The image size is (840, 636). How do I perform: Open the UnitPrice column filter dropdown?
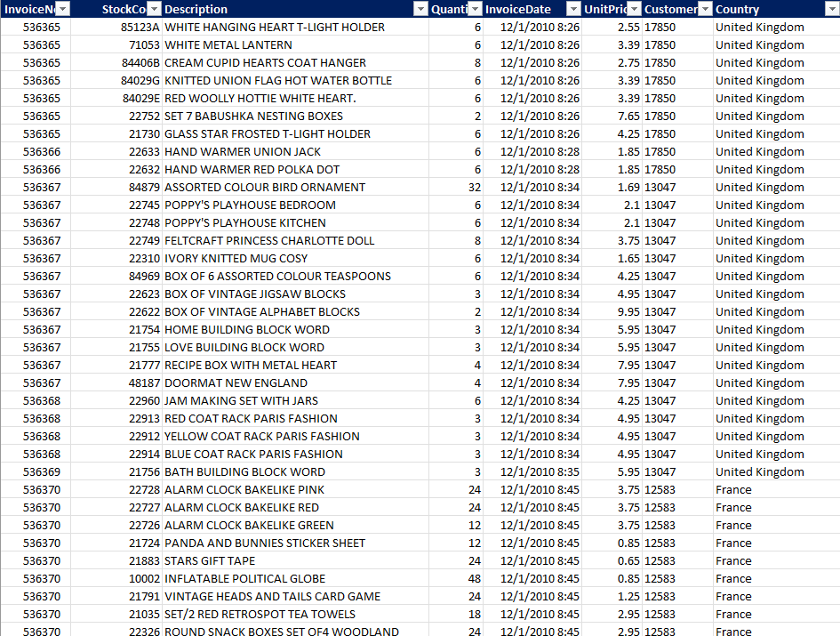(x=634, y=9)
